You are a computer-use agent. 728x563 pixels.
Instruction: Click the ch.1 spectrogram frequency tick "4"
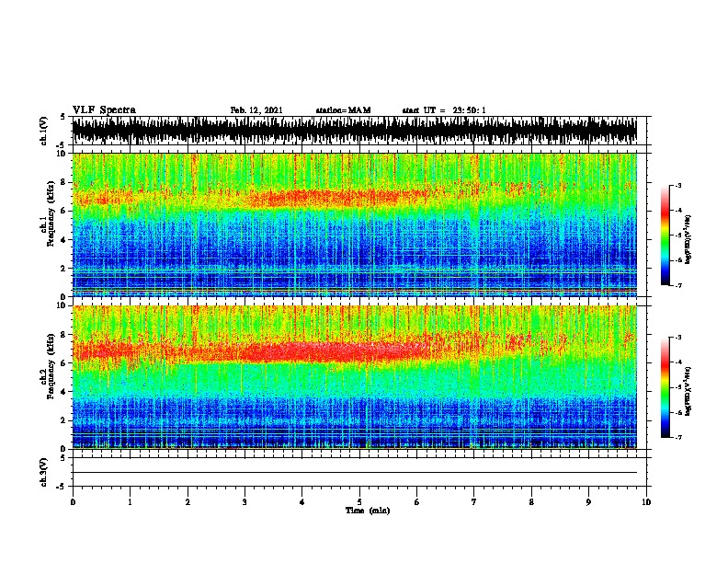(64, 240)
